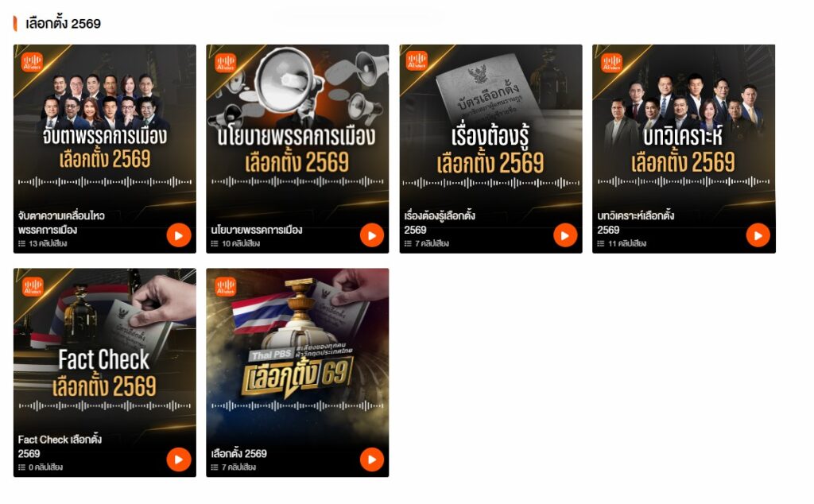This screenshot has height=504, width=814.
Task: Click the AI voice logo on จับตาพรรคการเมือง card
Action: [32, 62]
